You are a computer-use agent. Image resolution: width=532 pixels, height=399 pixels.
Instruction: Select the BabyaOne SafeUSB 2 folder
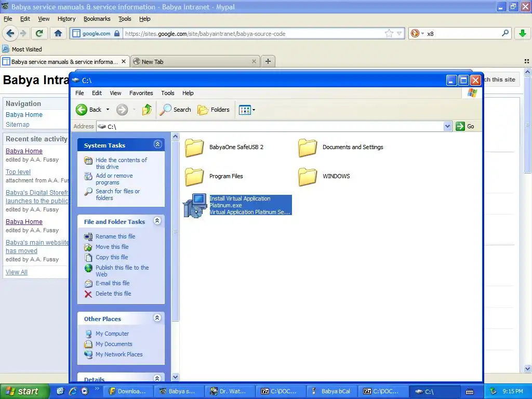tap(224, 147)
